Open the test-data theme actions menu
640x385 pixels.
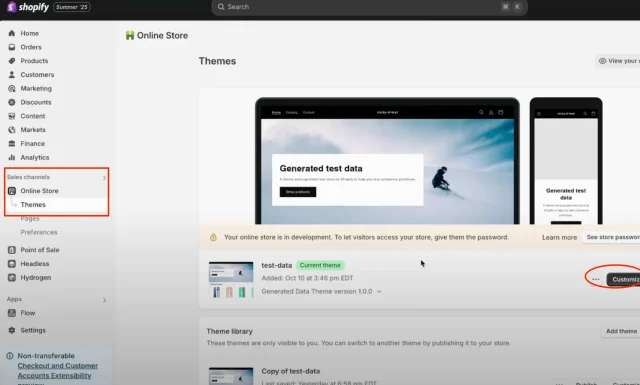tap(596, 280)
